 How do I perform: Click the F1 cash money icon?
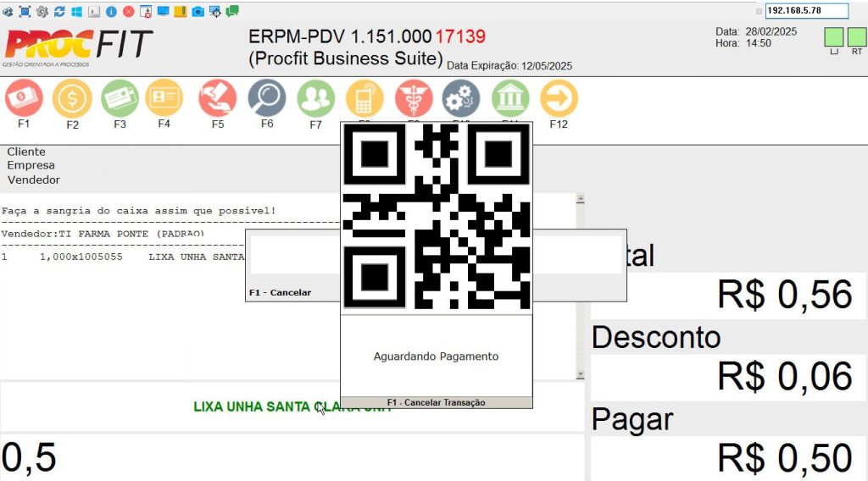24,98
